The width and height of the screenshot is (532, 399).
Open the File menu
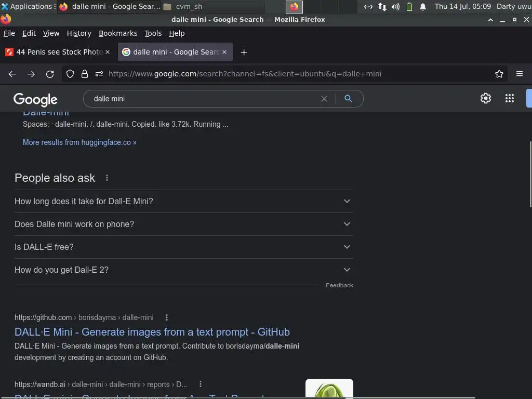(9, 33)
